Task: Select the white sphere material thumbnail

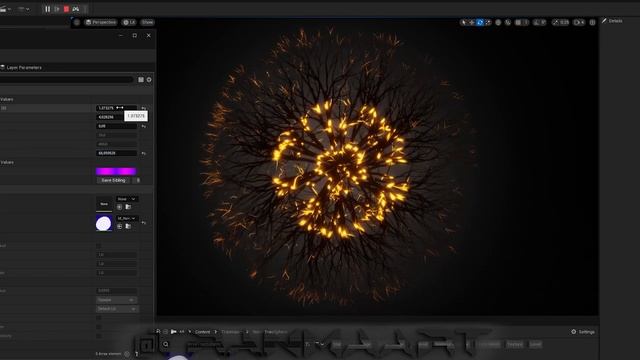Action: click(x=104, y=223)
